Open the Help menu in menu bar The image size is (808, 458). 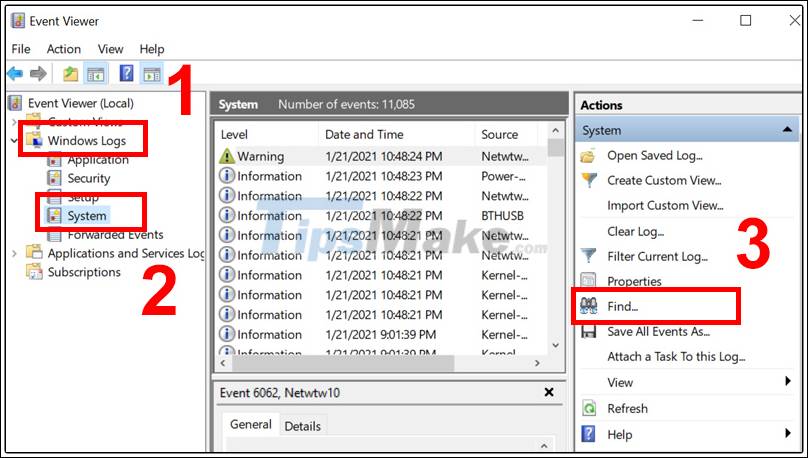pos(152,49)
